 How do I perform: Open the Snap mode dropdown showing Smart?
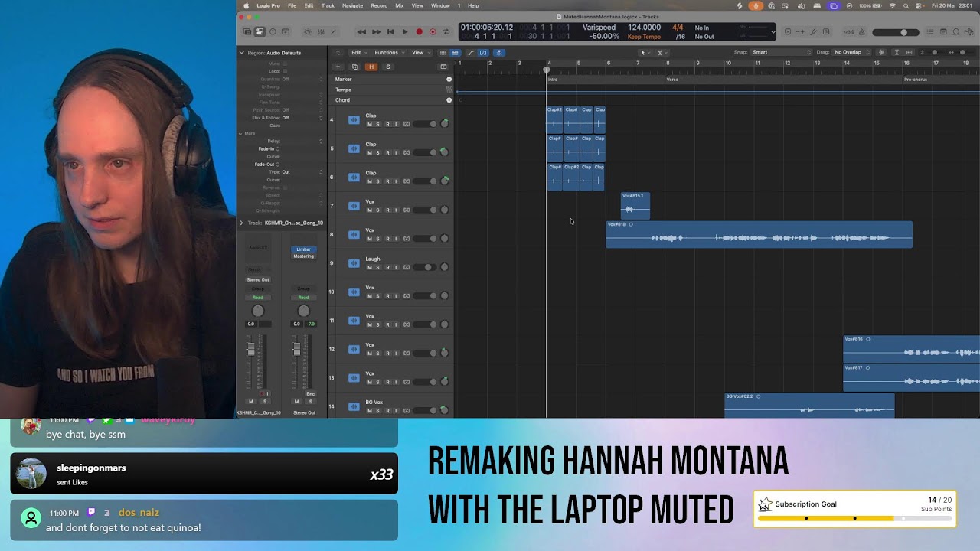[780, 53]
